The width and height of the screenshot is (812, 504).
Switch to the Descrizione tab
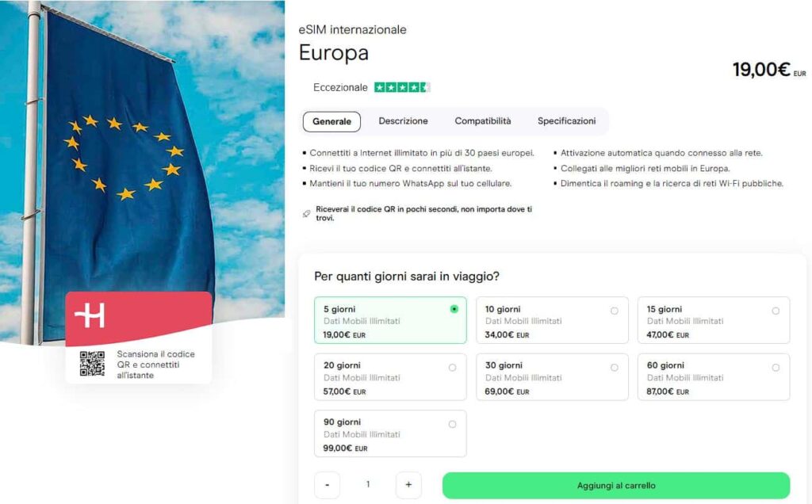(403, 120)
